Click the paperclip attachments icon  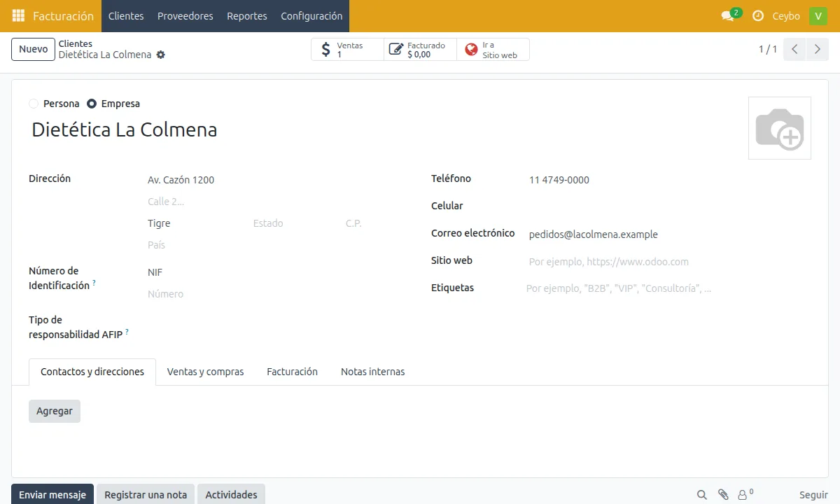723,495
